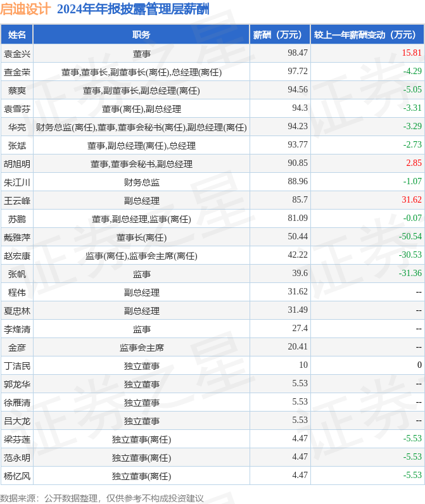Click the salary value 88.96
The image size is (425, 504).
(297, 180)
